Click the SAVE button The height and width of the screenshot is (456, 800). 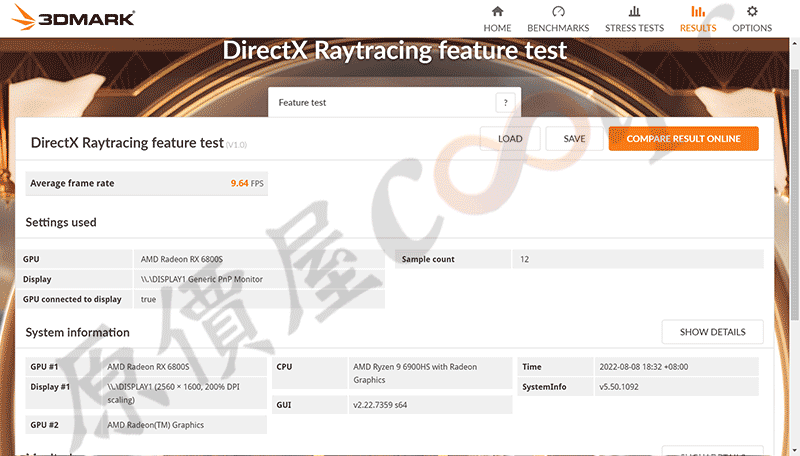coord(574,139)
